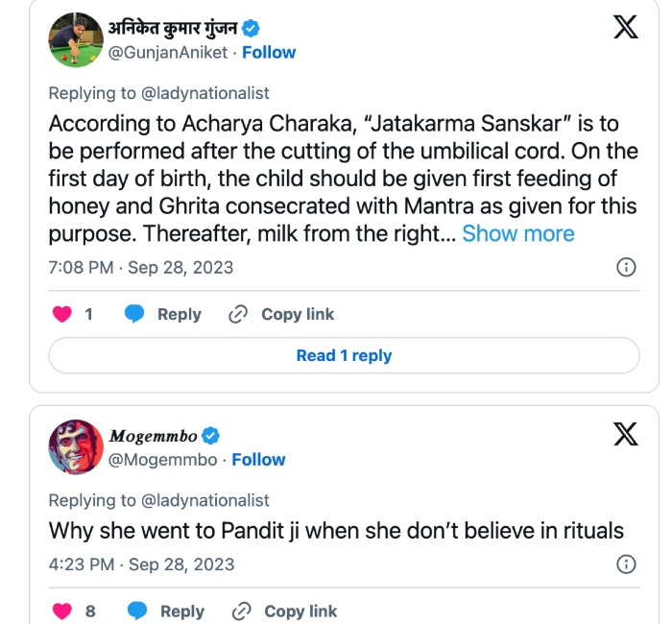The height and width of the screenshot is (624, 672).
Task: Copy link to Aniket's tweet
Action: coord(282,314)
